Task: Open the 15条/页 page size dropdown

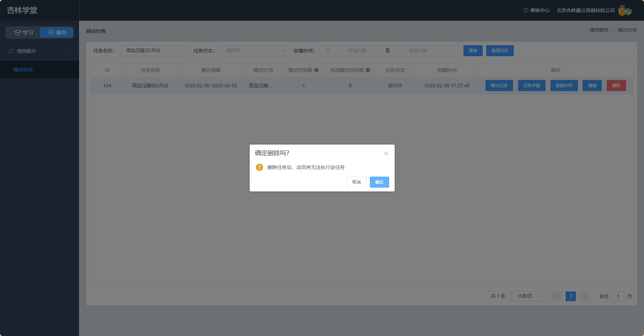Action: point(528,296)
